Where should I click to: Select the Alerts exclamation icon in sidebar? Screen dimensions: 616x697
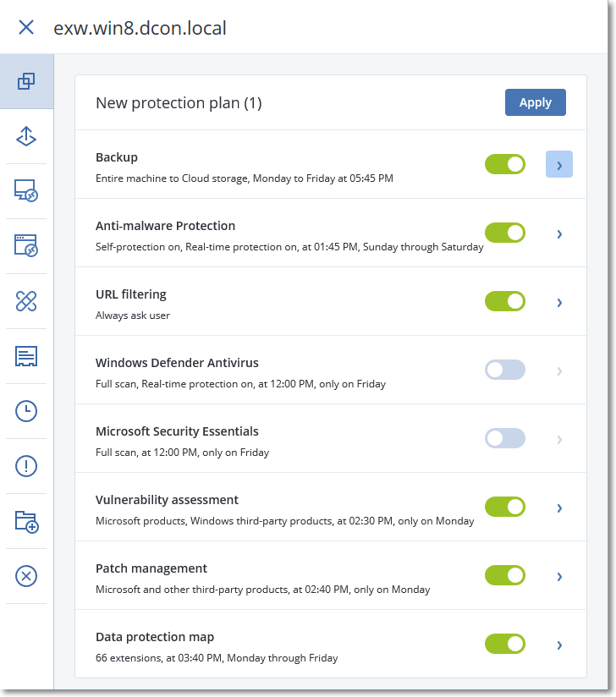pos(26,466)
